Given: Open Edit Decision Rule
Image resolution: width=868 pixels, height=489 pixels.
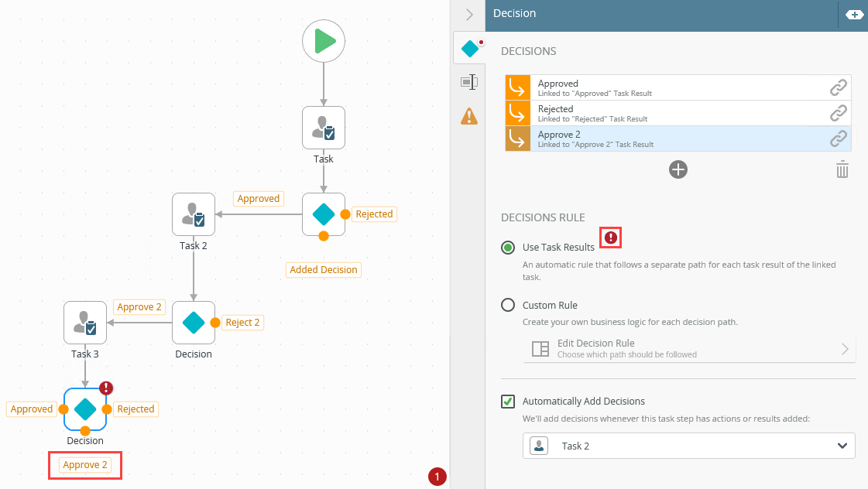Looking at the screenshot, I should [x=689, y=348].
